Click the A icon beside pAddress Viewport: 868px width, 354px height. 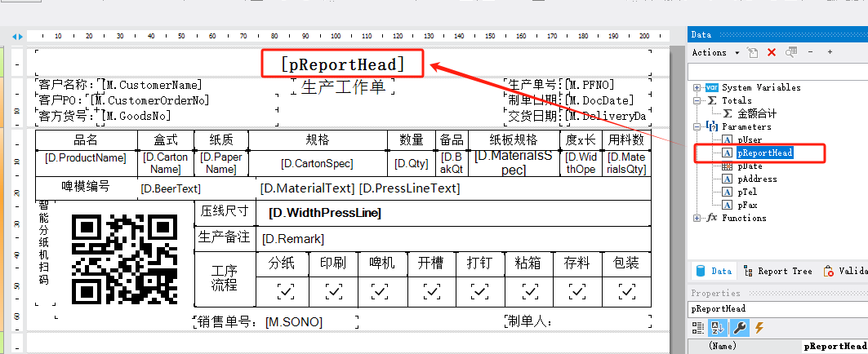[x=728, y=179]
